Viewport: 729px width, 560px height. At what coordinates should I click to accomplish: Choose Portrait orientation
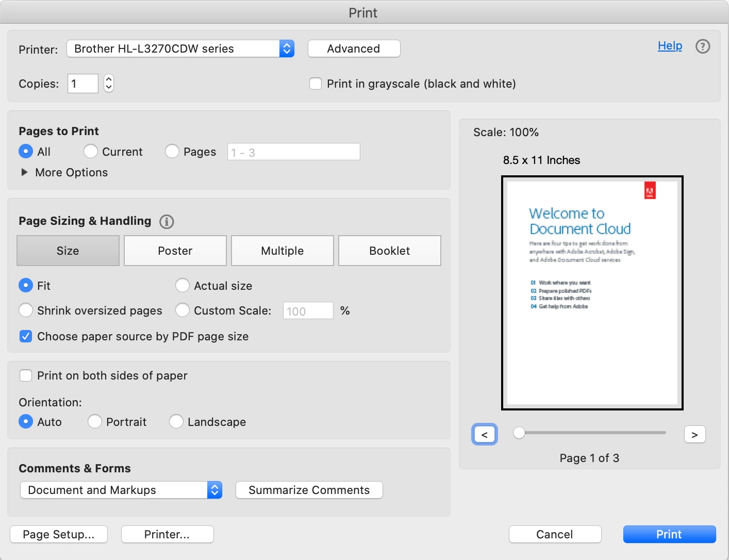(95, 422)
